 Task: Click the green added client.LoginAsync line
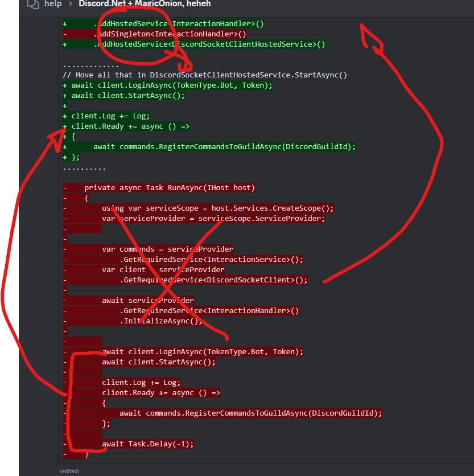(167, 85)
